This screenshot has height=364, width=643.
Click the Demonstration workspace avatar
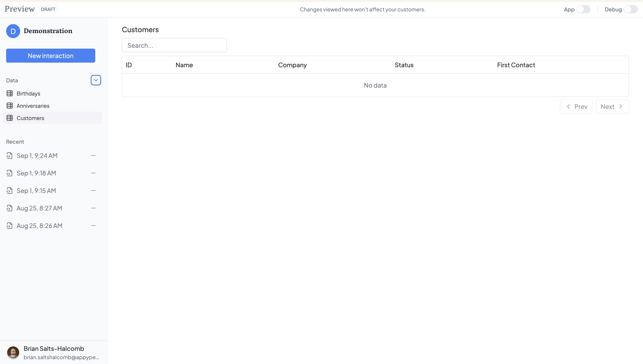13,31
